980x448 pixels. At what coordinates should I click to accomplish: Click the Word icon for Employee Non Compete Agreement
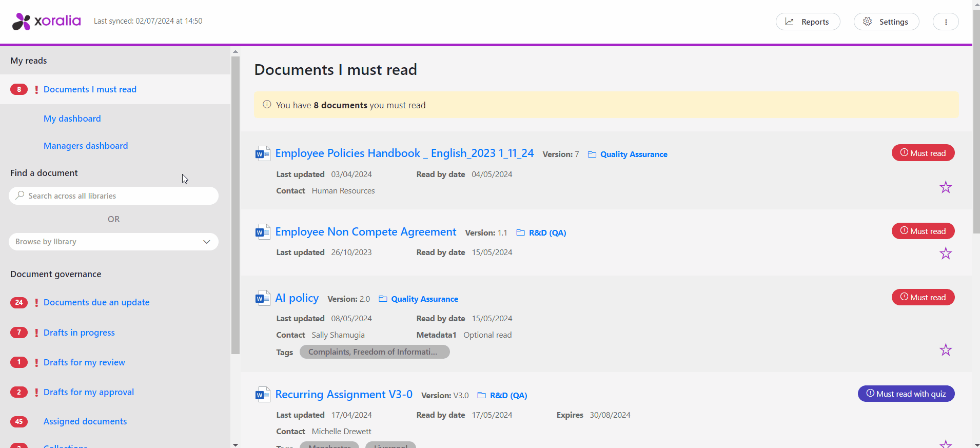(263, 232)
